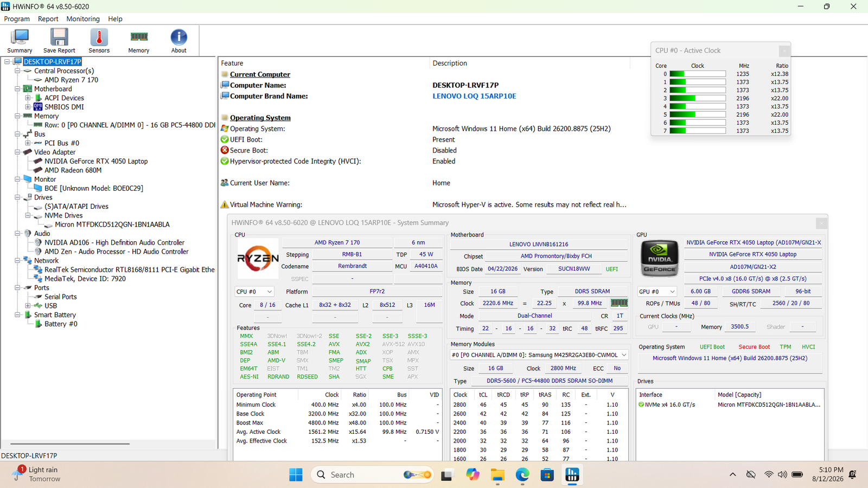Click the Core 3 clock bar

(698, 98)
